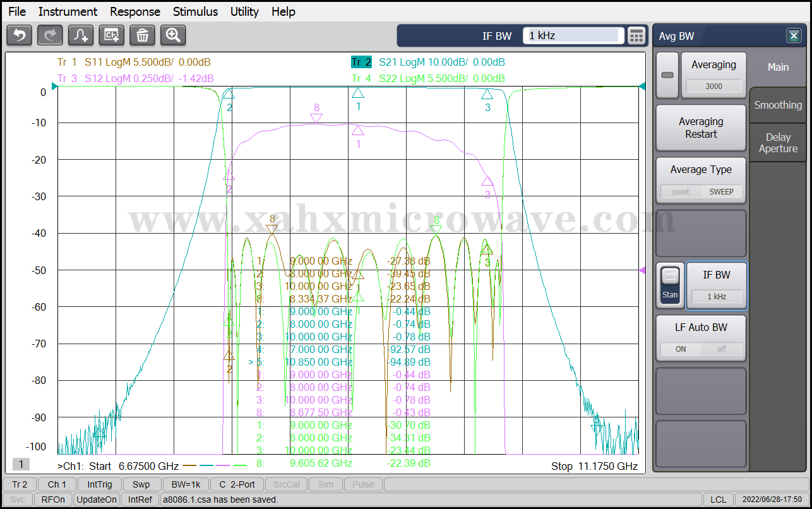
Task: Open the File menu
Action: [17, 11]
